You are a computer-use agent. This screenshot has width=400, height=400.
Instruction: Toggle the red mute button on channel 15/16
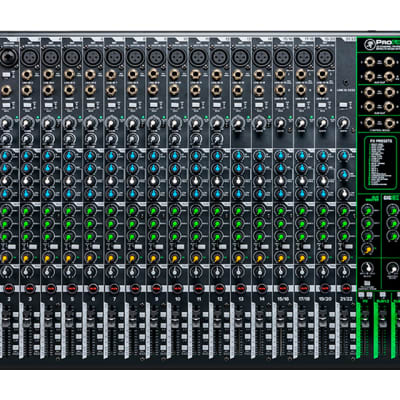click(x=283, y=287)
